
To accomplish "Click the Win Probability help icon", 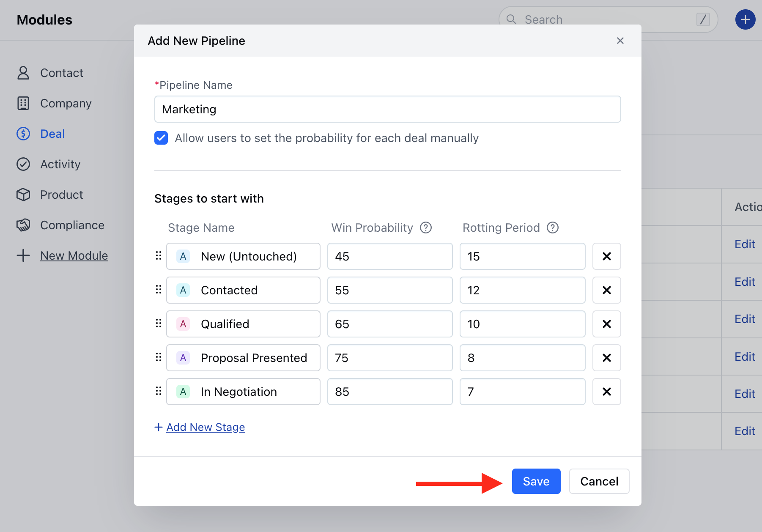I will coord(426,228).
